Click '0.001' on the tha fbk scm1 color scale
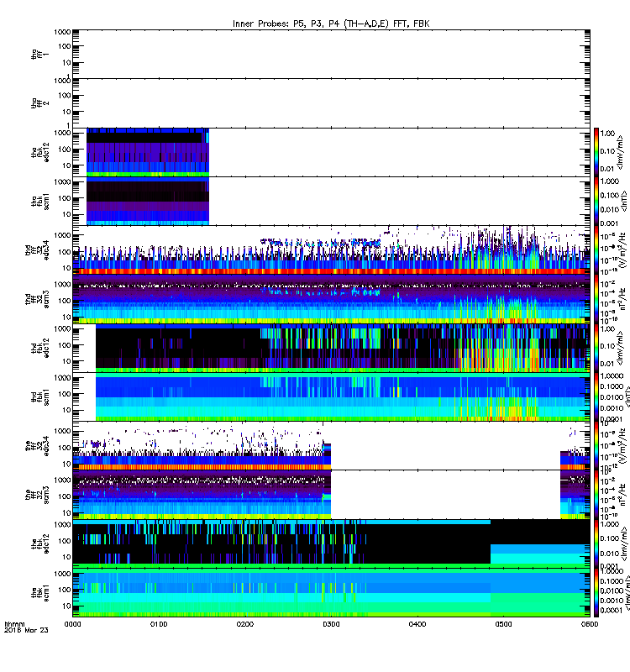 pos(609,223)
